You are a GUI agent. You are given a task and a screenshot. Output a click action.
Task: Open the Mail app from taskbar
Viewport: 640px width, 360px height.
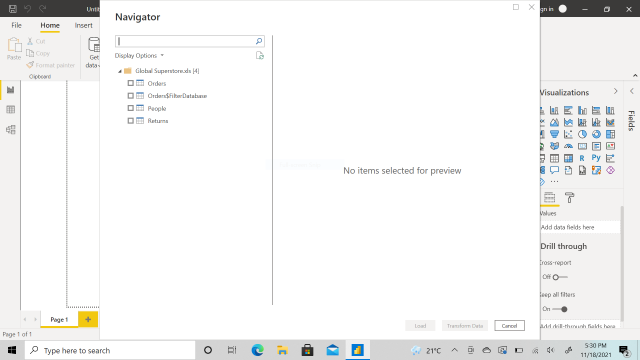(x=333, y=350)
